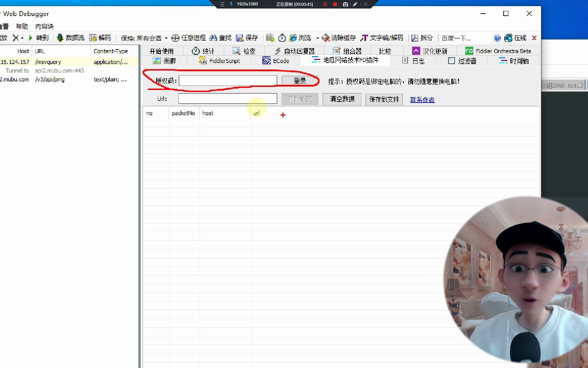Click the blue help question-mark icon
Image resolution: width=588 pixels, height=368 pixels.
point(497,38)
